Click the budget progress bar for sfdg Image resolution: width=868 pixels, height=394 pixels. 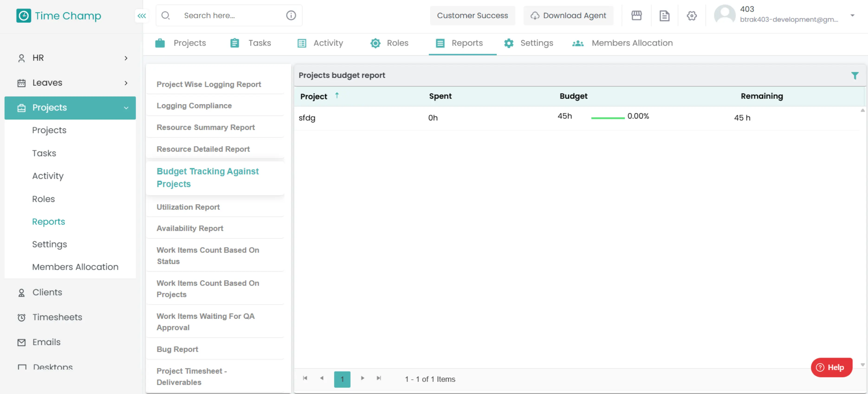pyautogui.click(x=608, y=118)
